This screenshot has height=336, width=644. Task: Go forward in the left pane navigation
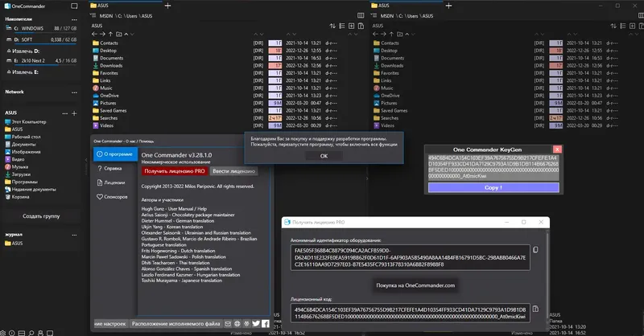click(x=103, y=34)
